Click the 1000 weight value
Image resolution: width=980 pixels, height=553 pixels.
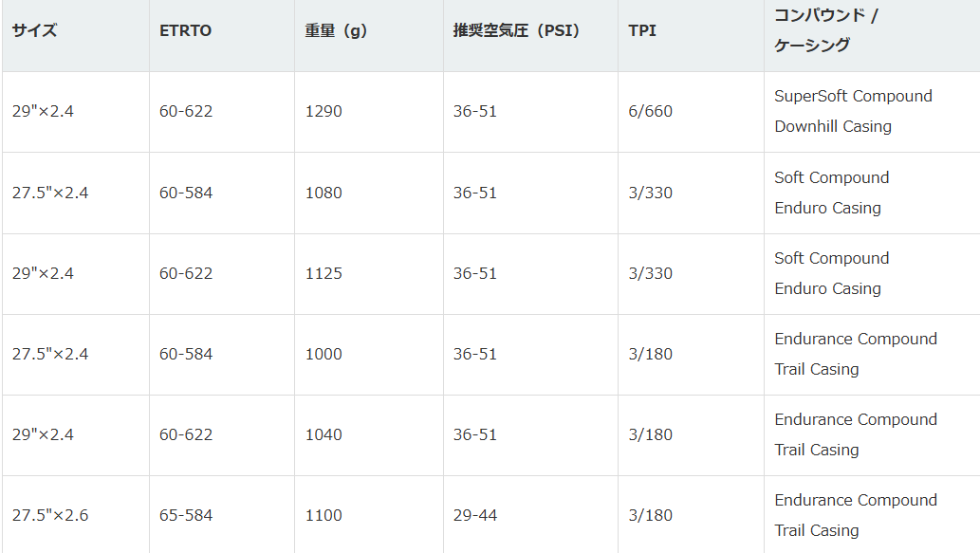(325, 354)
